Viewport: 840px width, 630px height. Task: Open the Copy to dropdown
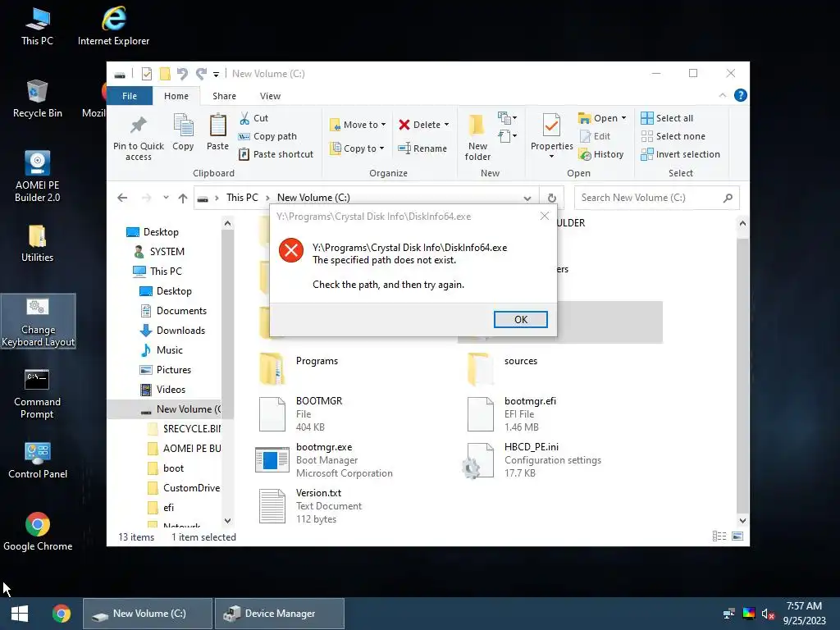coord(358,148)
